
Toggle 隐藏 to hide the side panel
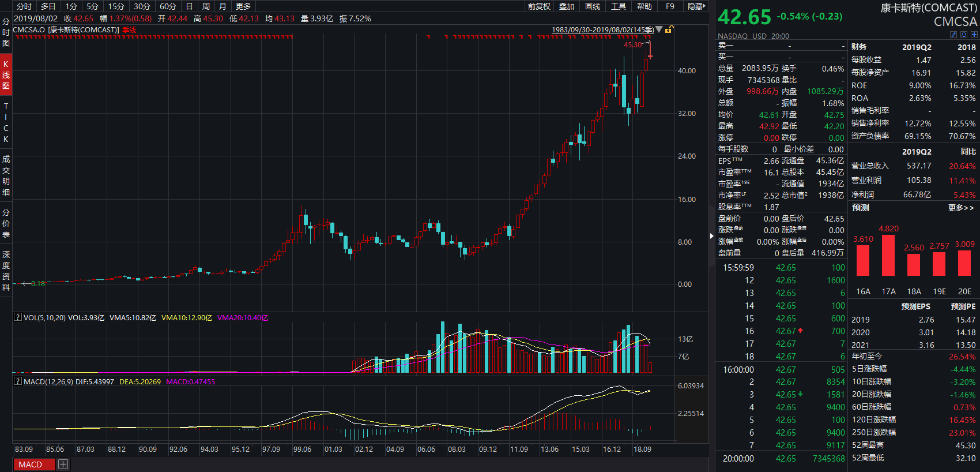696,6
